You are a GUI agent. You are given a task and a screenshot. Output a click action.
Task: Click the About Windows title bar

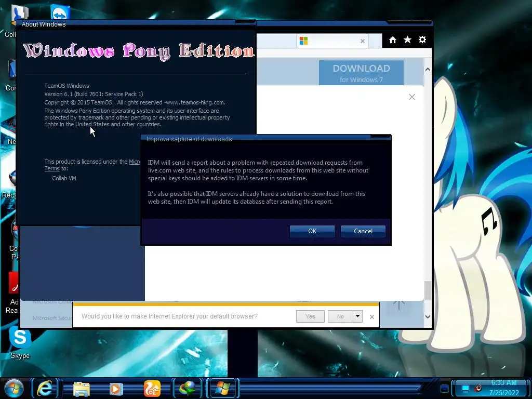tap(136, 24)
